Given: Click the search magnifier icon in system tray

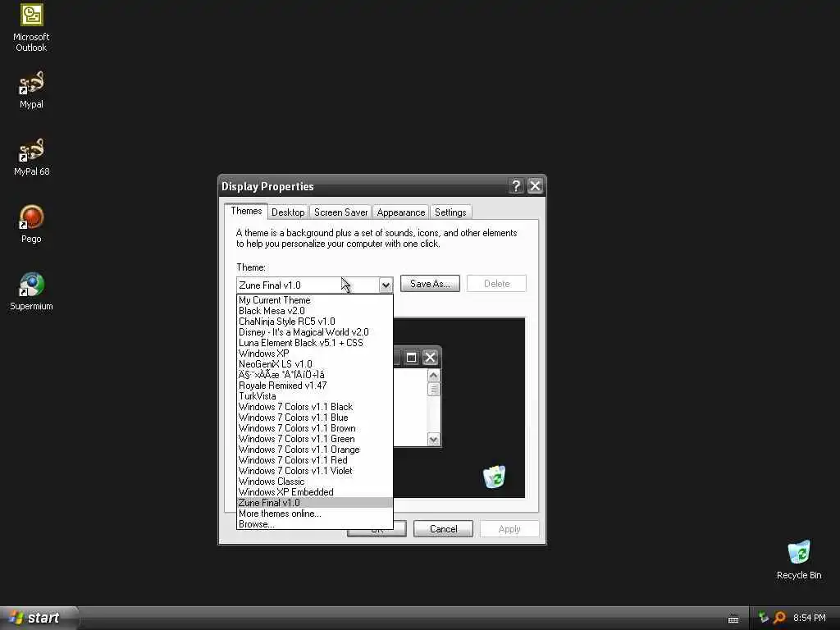Looking at the screenshot, I should point(779,618).
